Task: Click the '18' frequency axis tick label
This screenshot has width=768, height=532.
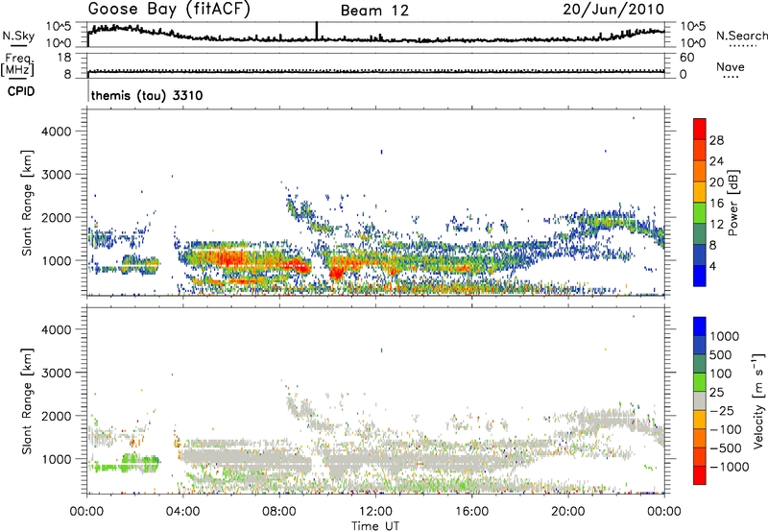Action: 64,58
